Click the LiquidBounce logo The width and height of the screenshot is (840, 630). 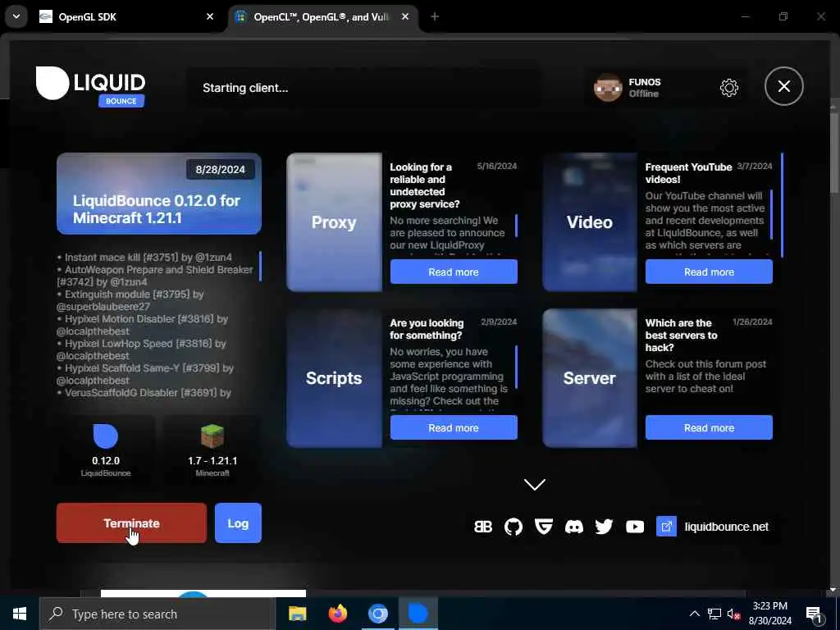pos(90,85)
